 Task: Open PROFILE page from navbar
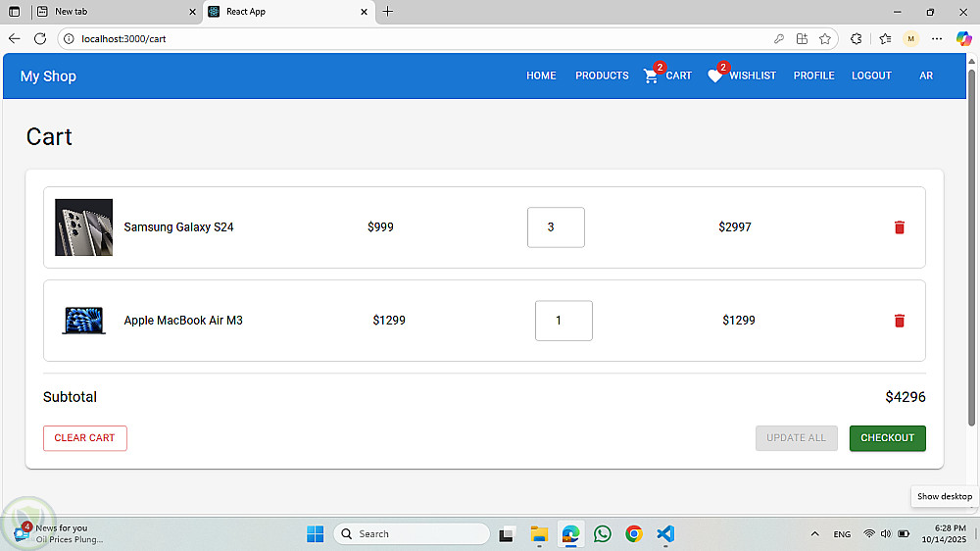pos(813,75)
